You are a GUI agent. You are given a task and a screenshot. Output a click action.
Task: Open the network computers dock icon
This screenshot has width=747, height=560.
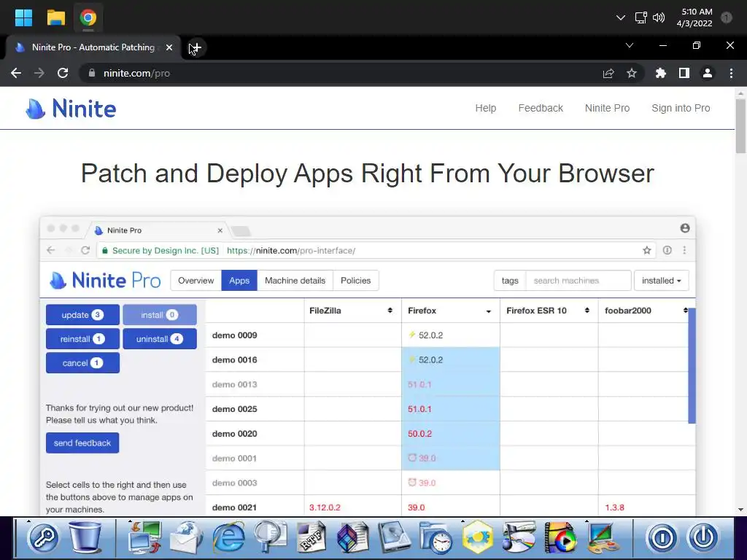point(145,537)
